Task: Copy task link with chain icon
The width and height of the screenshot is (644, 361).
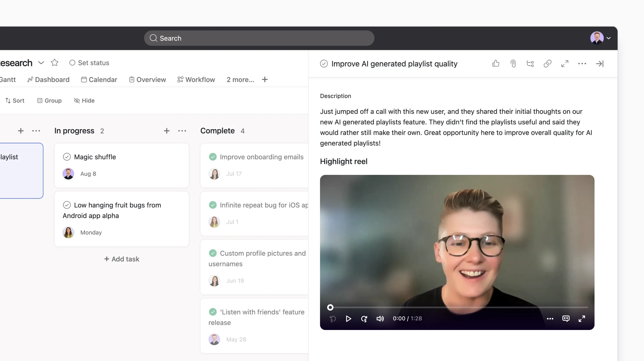Action: tap(547, 64)
